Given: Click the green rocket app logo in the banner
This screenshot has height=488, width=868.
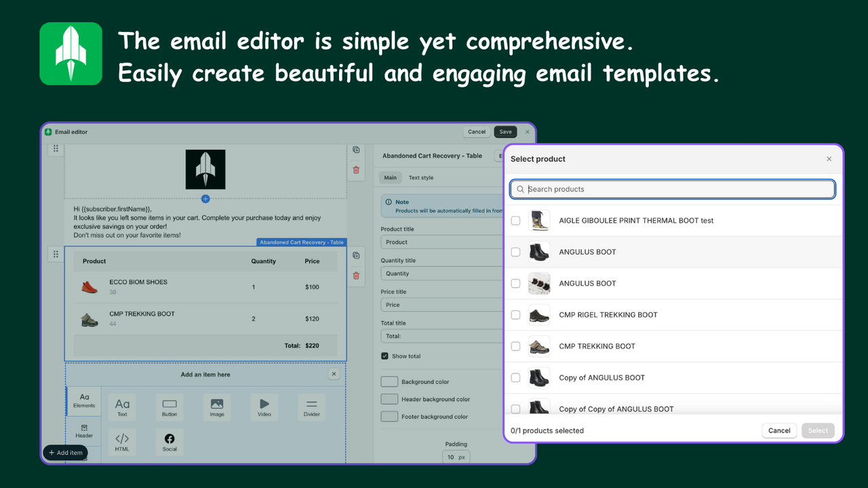Looking at the screenshot, I should click(71, 54).
